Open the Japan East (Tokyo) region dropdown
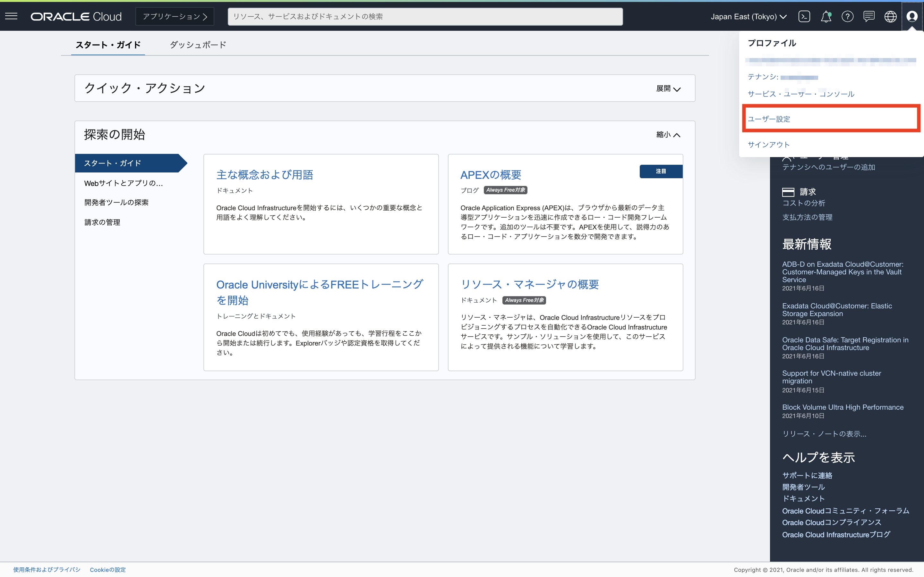The image size is (924, 577). 749,16
